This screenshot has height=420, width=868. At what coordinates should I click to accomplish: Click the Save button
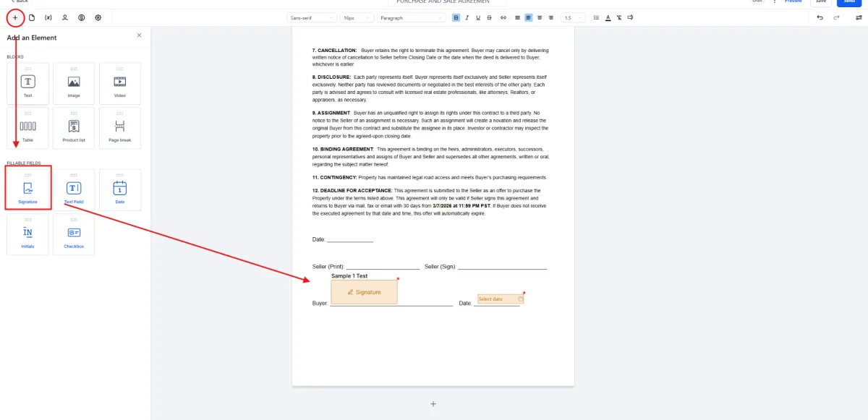(821, 2)
